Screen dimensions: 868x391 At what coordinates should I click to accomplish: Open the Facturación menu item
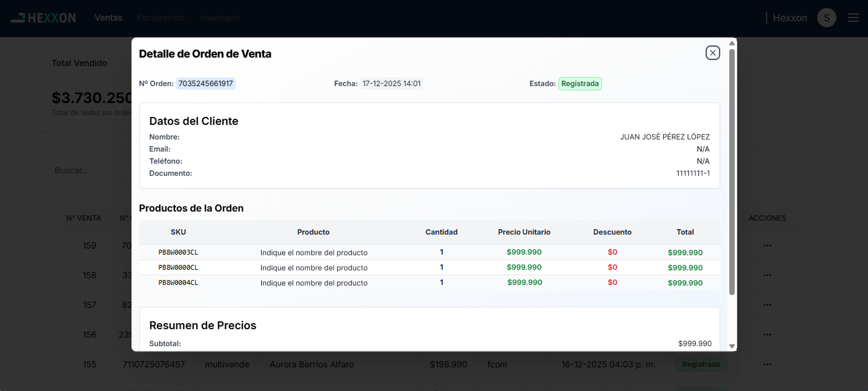161,18
